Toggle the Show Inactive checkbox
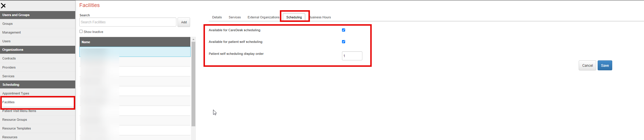The height and width of the screenshot is (140, 644). [81, 32]
